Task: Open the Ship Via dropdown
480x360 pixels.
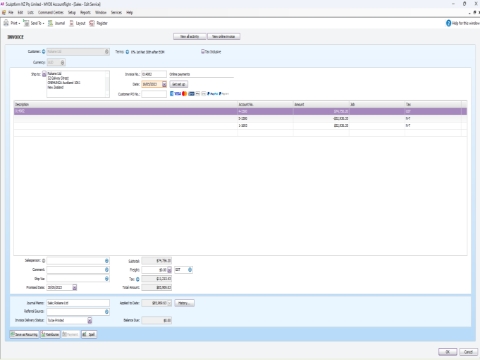Action: point(107,279)
